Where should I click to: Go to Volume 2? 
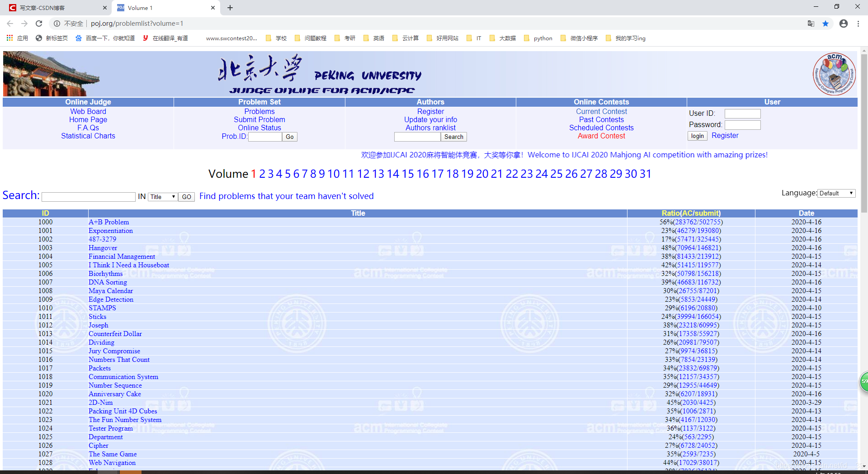[x=262, y=174]
